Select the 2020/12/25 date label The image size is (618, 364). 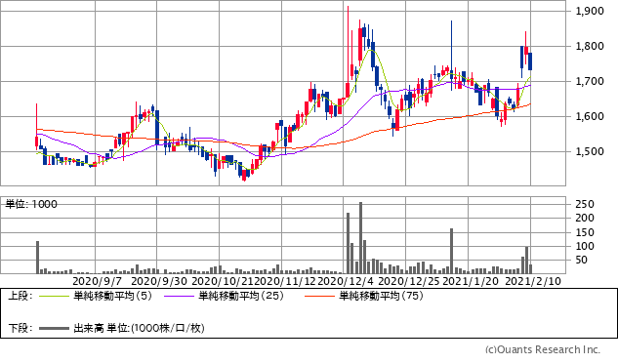click(x=409, y=281)
